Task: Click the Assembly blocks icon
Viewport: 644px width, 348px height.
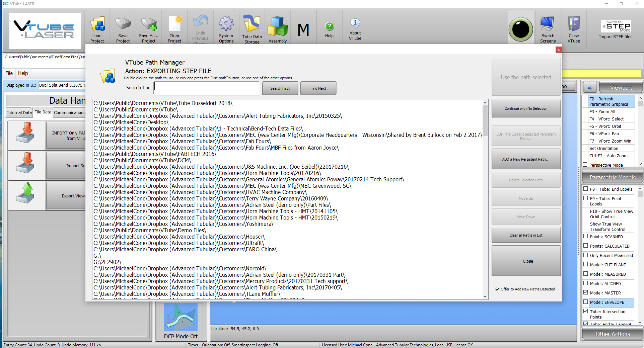Action: point(278,27)
